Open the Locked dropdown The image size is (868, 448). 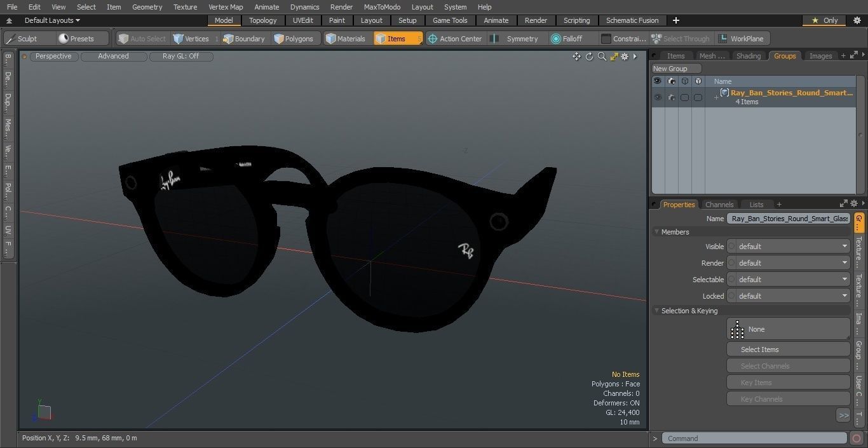[x=788, y=296]
